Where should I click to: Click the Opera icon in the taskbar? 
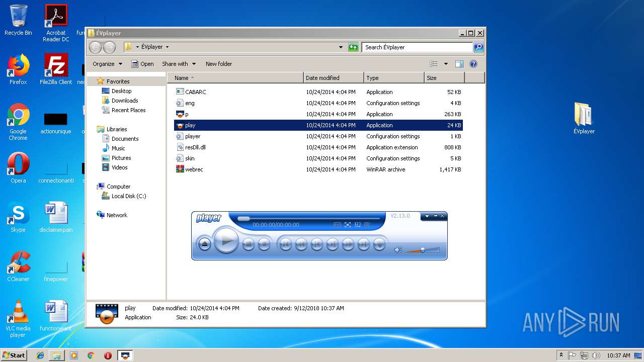point(108,355)
